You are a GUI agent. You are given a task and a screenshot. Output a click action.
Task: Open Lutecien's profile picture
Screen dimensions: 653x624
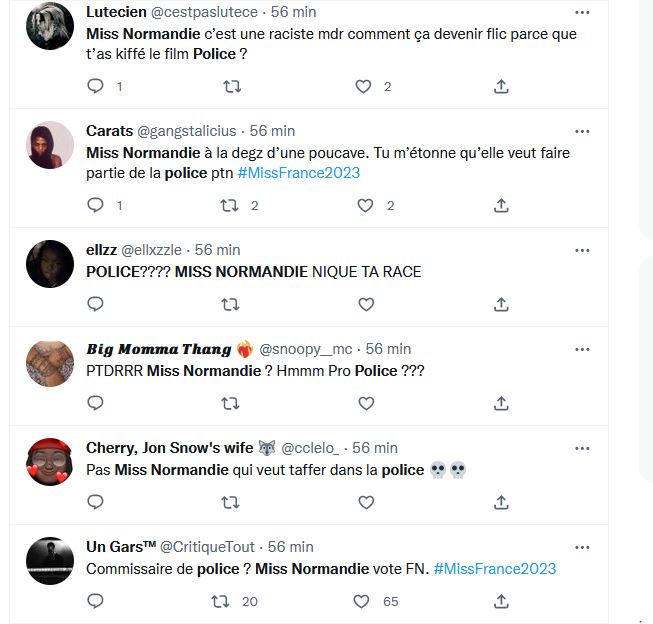(50, 27)
